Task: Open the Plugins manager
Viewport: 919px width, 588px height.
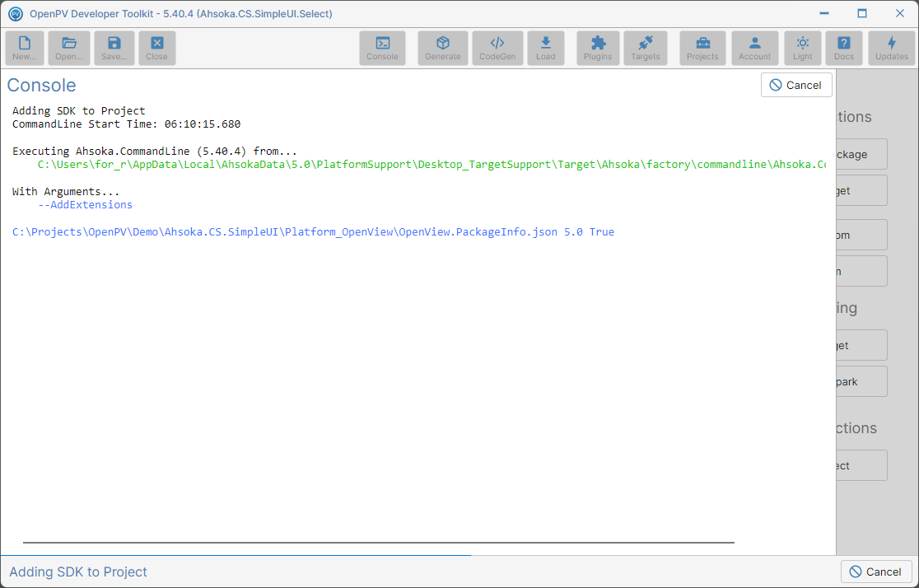Action: (x=598, y=48)
